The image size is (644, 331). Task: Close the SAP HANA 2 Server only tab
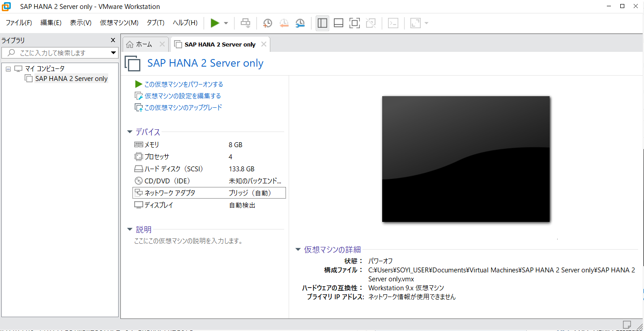coord(264,44)
